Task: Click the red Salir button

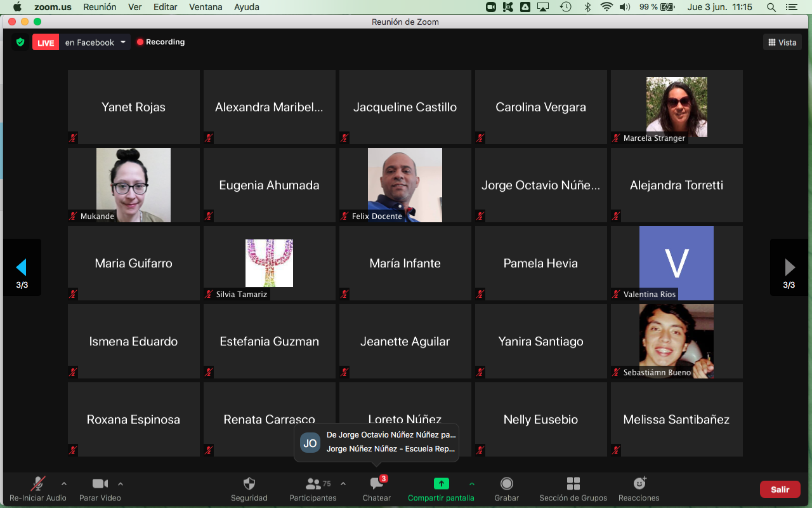Action: (780, 490)
